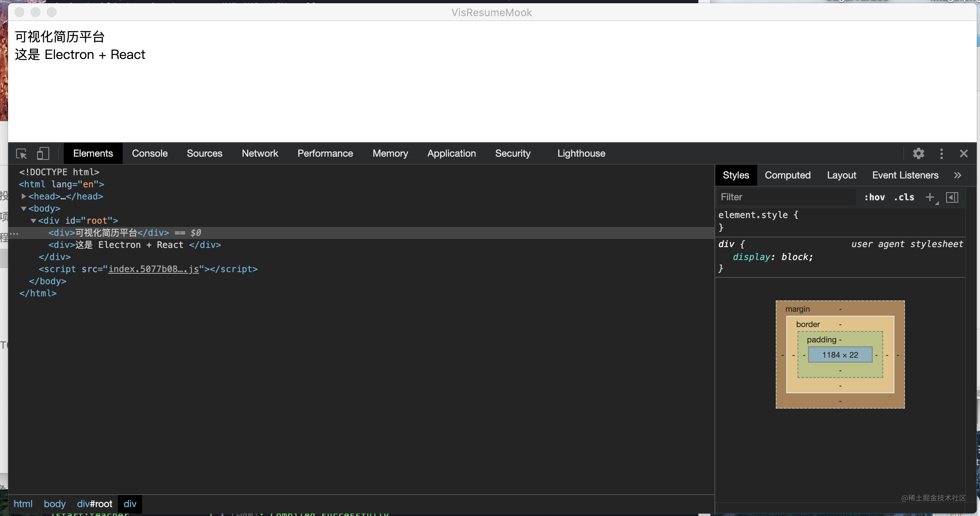
Task: Open the DevTools three-dot menu
Action: (x=941, y=153)
